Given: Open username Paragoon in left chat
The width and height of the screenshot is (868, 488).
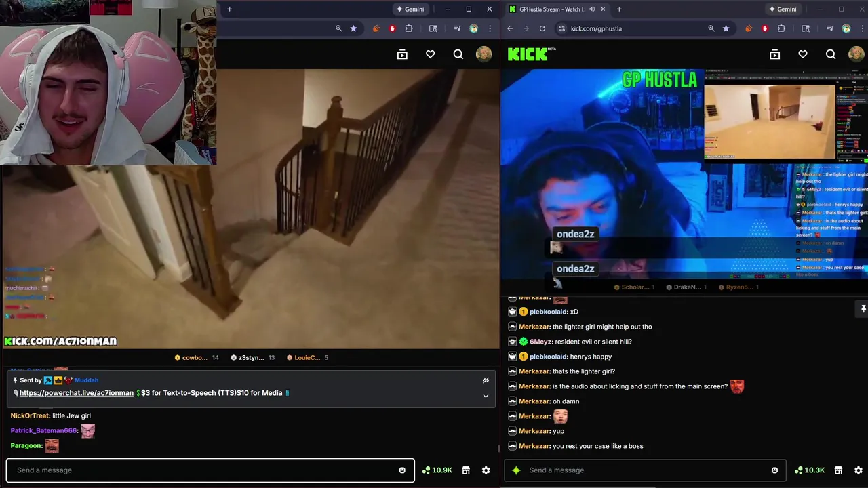Looking at the screenshot, I should click(26, 446).
